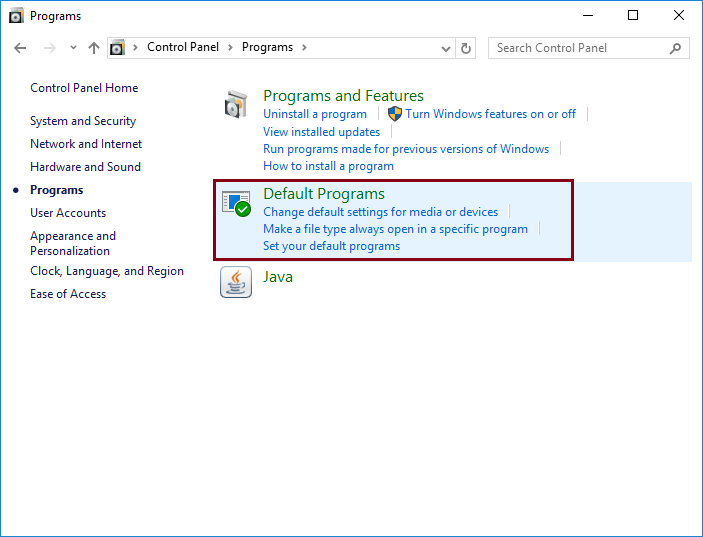Expand chevron after Control Panel breadcrumb
The height and width of the screenshot is (537, 703).
[x=230, y=48]
